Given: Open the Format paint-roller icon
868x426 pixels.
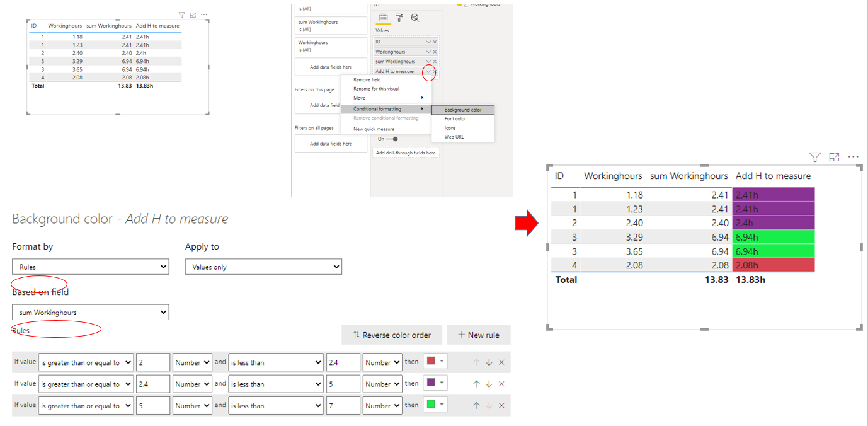Looking at the screenshot, I should [399, 18].
